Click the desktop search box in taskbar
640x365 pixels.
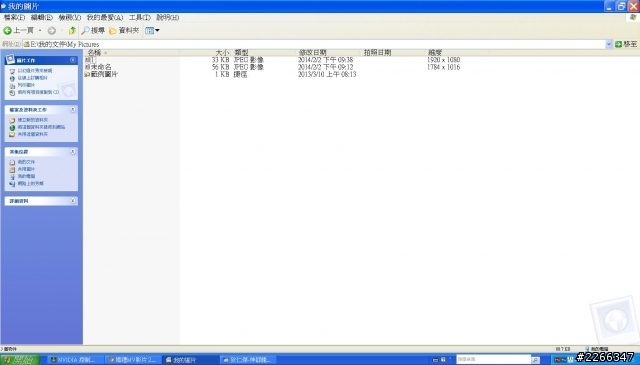point(493,359)
